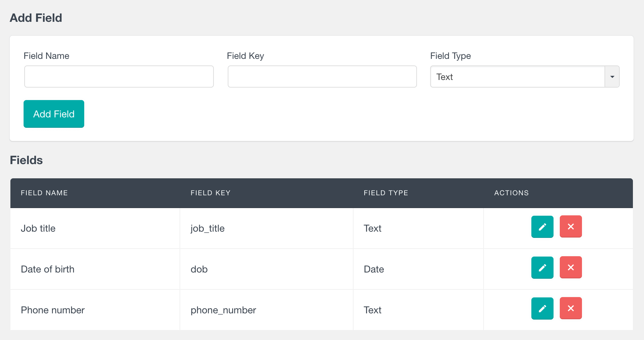The height and width of the screenshot is (340, 644).
Task: Open the Field Type dropdown
Action: click(524, 77)
